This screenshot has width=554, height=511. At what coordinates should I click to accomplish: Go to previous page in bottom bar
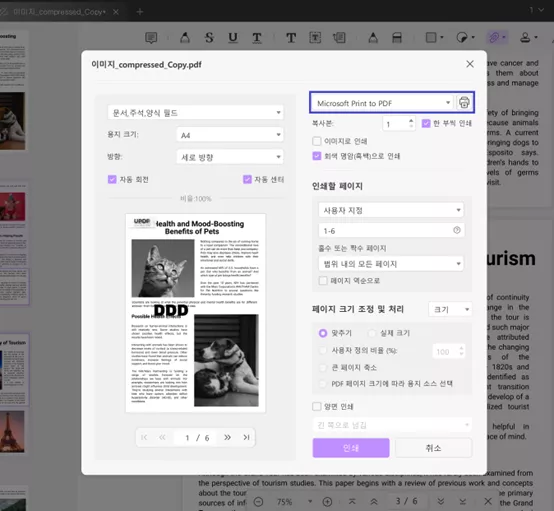[374, 501]
